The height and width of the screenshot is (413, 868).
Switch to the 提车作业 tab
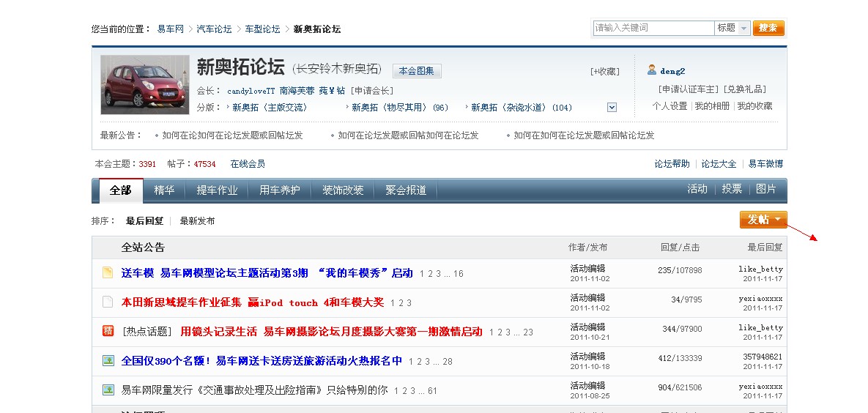(217, 190)
